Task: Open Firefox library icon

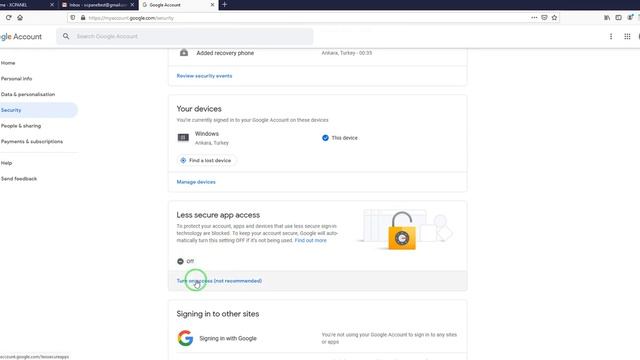Action: click(x=607, y=18)
